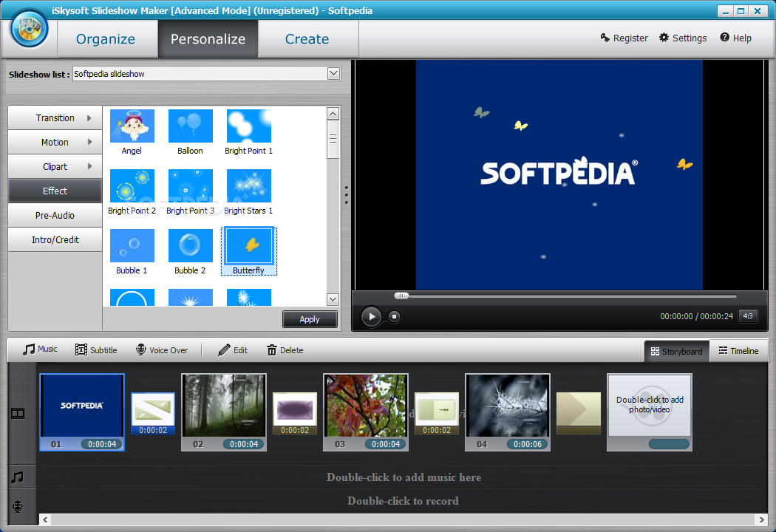
Task: Select the Angel effect thumbnail
Action: [132, 126]
